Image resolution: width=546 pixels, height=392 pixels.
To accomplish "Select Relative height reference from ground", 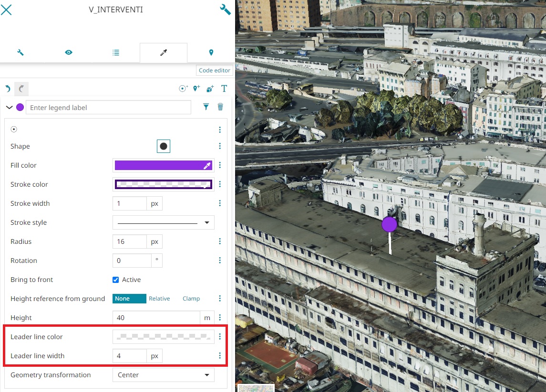I will (x=159, y=299).
